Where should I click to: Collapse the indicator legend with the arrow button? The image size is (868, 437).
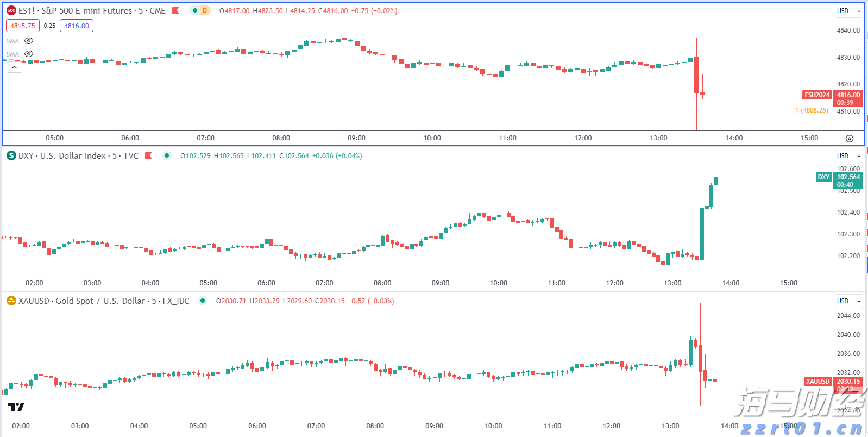[x=14, y=67]
